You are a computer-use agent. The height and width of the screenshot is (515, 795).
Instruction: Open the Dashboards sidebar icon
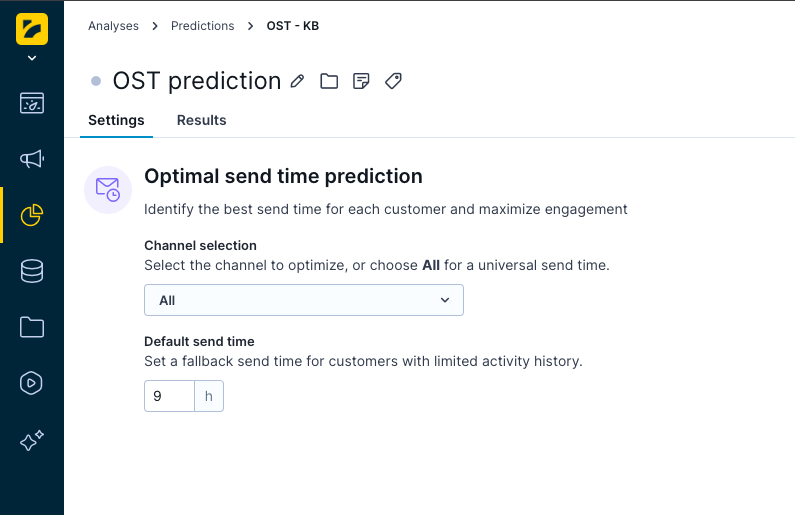click(32, 103)
